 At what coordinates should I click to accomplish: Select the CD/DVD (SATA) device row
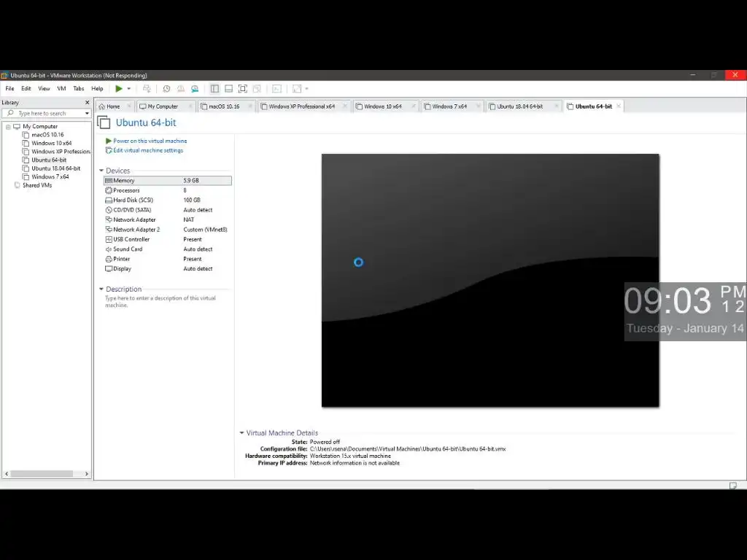(168, 210)
